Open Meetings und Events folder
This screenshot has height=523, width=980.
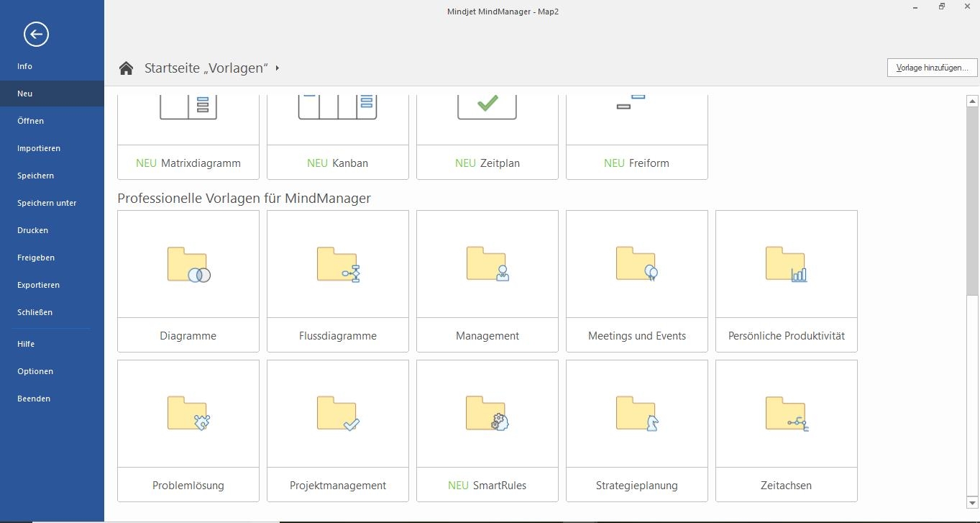click(637, 265)
